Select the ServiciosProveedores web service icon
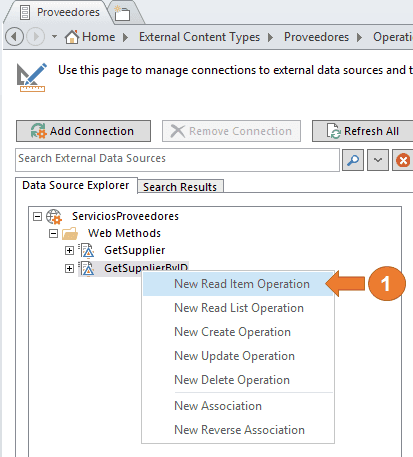The width and height of the screenshot is (413, 457). 54,217
